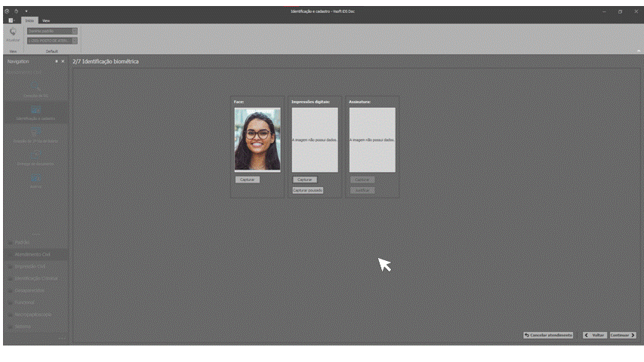Image resolution: width=644 pixels, height=362 pixels.
Task: Open Identificação e cadastro in Navigation
Action: tap(35, 112)
